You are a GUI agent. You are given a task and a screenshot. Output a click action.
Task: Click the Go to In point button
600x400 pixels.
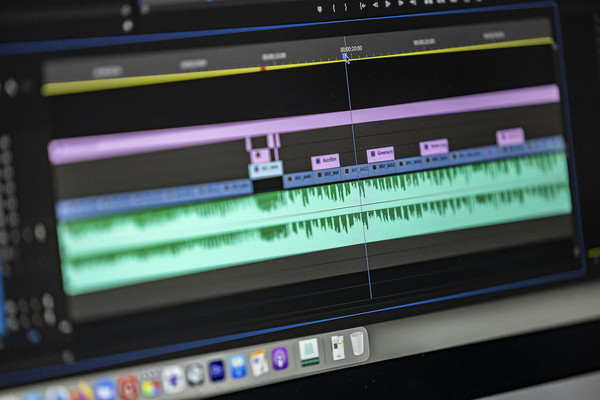[x=362, y=6]
